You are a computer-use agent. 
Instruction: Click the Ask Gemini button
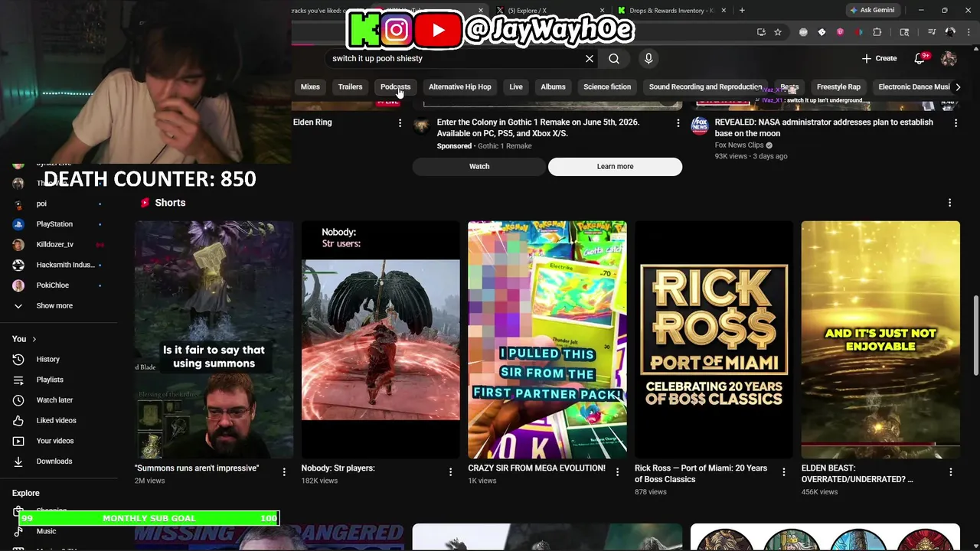coord(871,10)
